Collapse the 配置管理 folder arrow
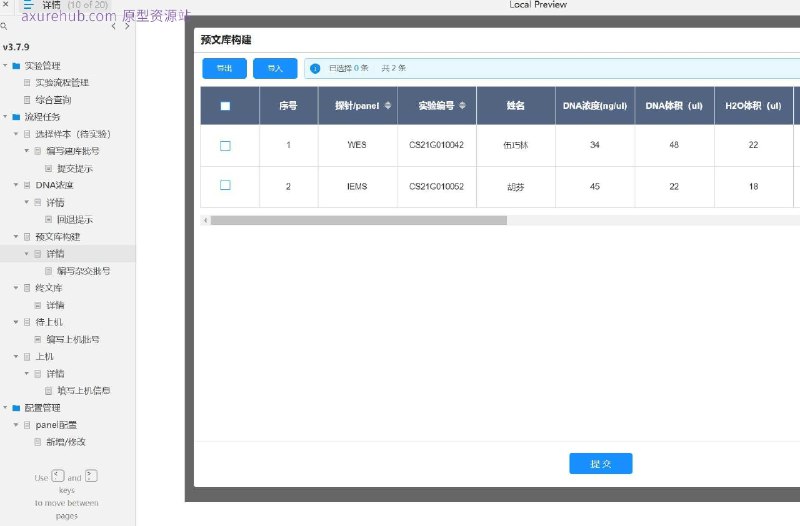This screenshot has width=800, height=526. [x=5, y=408]
